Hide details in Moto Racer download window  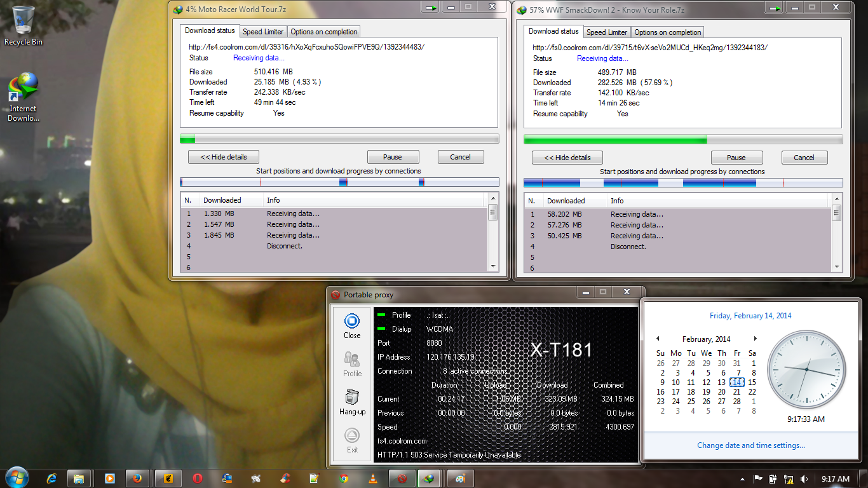224,157
